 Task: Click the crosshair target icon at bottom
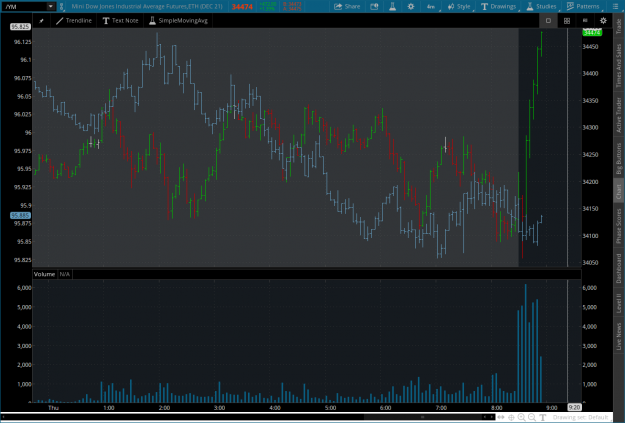[x=511, y=417]
